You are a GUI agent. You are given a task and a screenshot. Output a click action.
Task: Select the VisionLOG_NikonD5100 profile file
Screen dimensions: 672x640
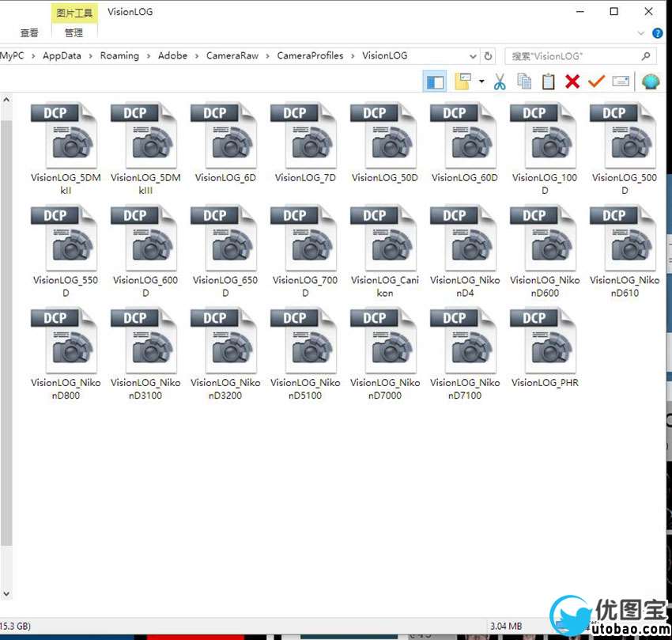(x=305, y=354)
